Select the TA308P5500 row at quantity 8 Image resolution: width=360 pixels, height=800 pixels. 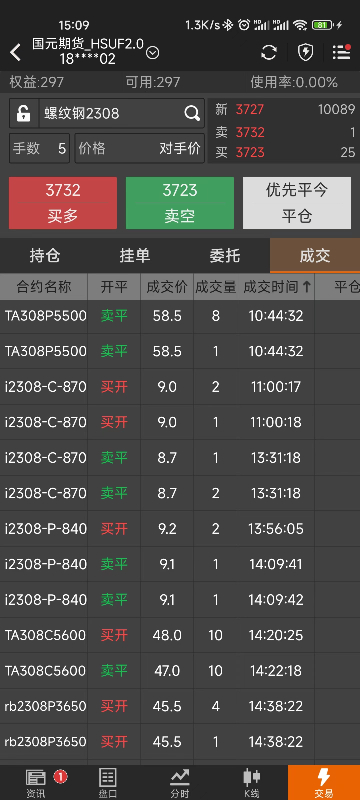pos(180,316)
